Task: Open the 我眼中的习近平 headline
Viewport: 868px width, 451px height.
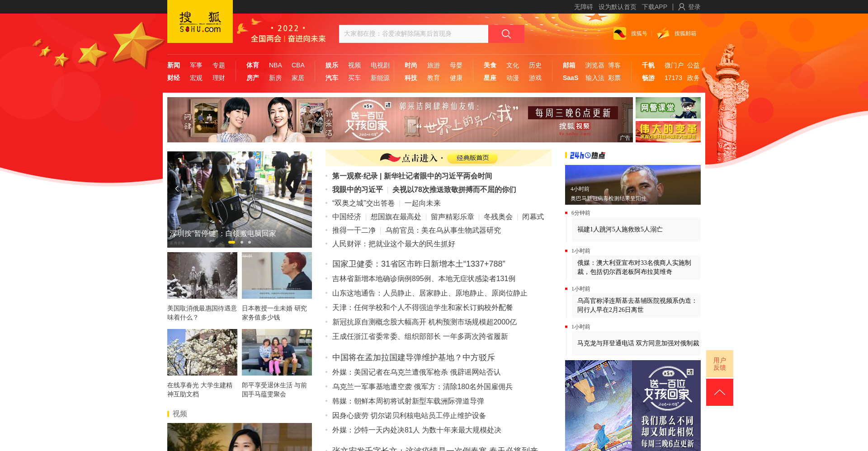Action: coord(358,189)
